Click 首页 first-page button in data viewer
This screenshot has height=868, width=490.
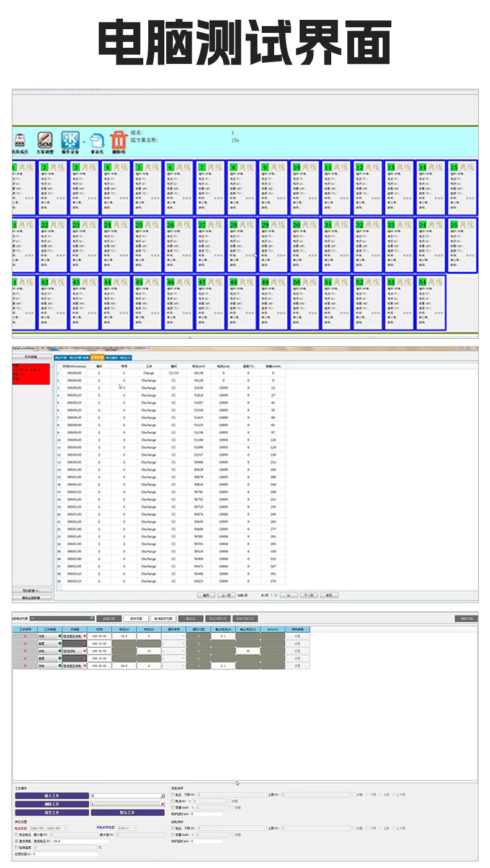[x=206, y=596]
